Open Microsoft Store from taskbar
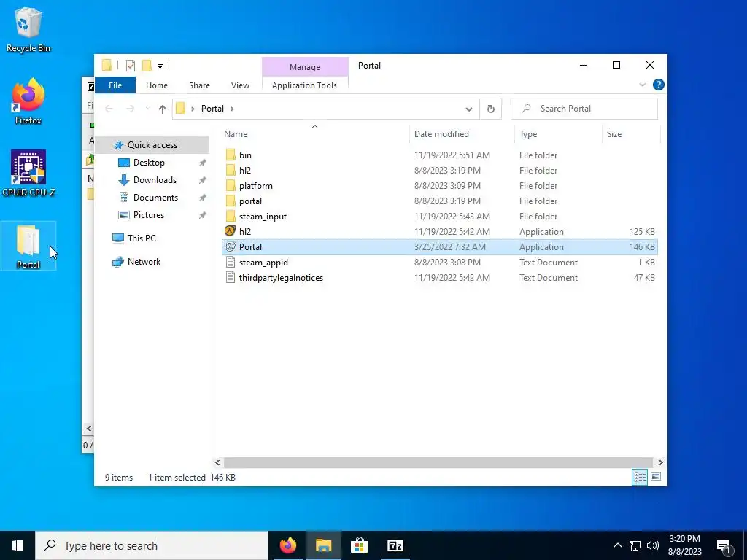The width and height of the screenshot is (747, 560). [359, 545]
